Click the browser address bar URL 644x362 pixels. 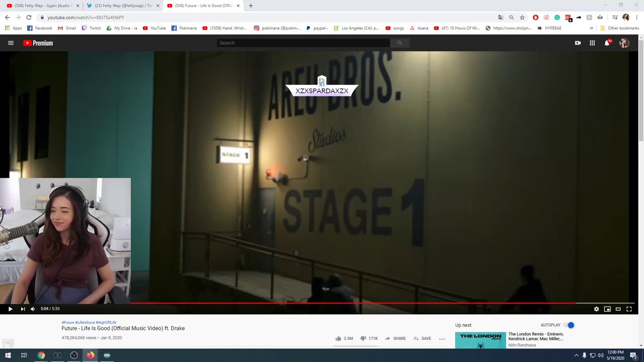pos(86,18)
